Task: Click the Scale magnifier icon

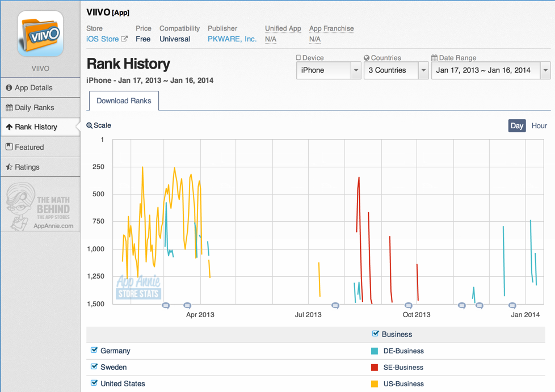Action: click(x=90, y=125)
